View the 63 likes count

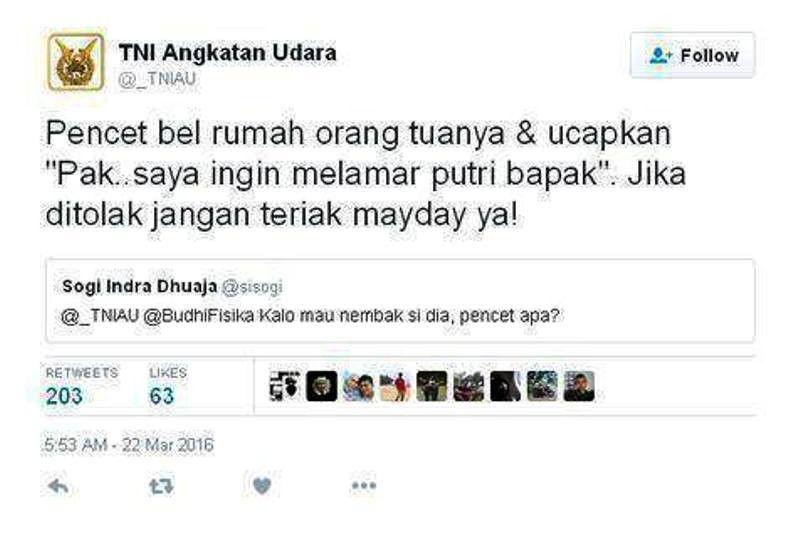161,396
